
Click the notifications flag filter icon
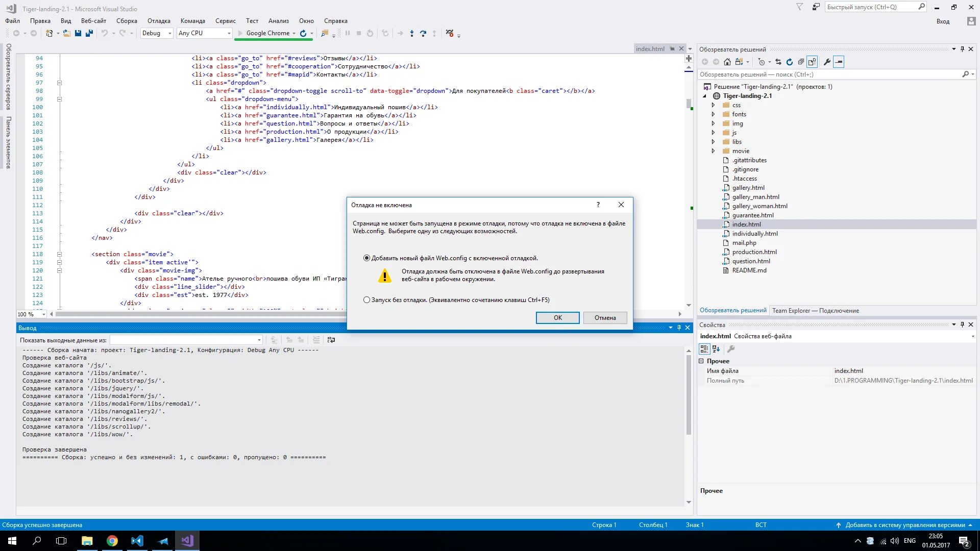[x=800, y=7]
